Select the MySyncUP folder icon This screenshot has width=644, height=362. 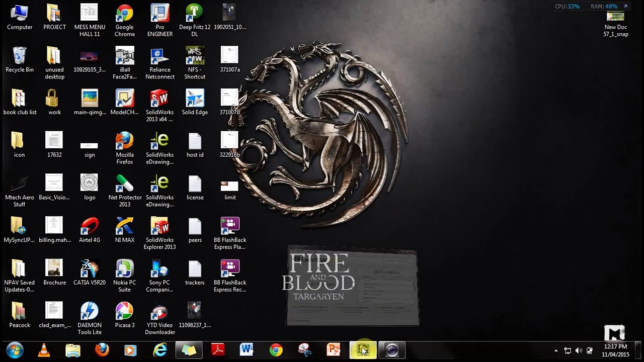20,230
